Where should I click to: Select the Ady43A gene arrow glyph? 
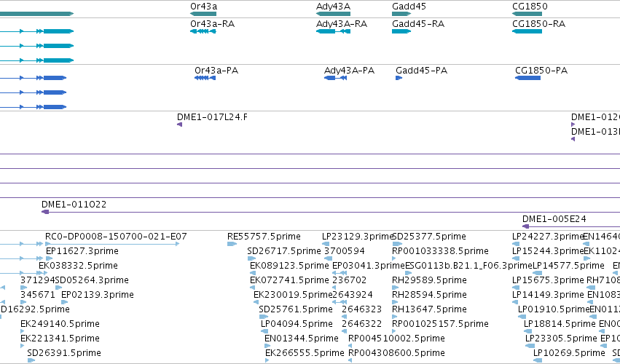point(333,14)
